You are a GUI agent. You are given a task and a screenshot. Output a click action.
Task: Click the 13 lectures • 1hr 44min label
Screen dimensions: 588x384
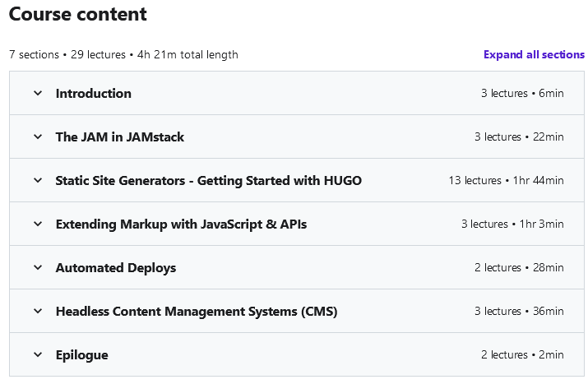click(x=507, y=180)
